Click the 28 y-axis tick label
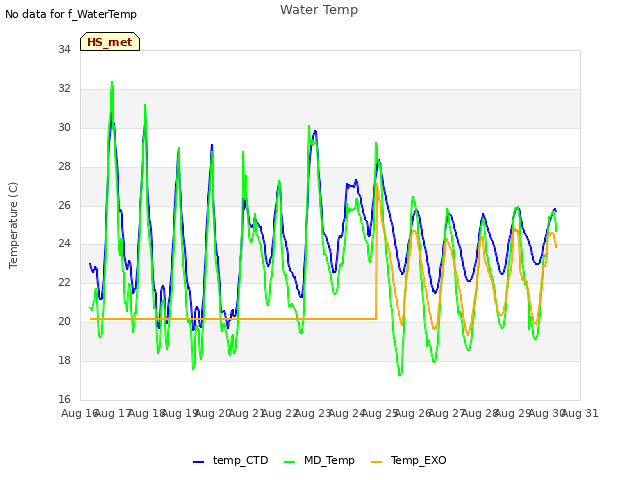This screenshot has height=480, width=640. pos(64,166)
